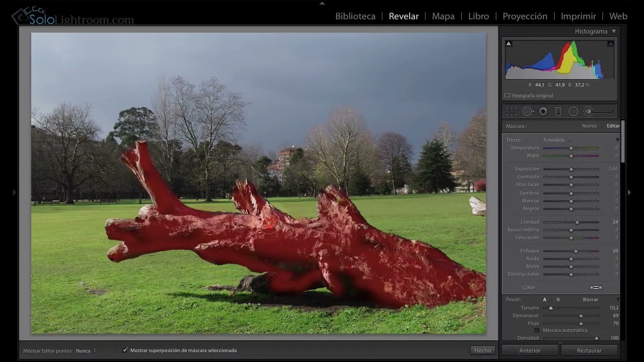This screenshot has height=362, width=644.
Task: Click the Anterior button
Action: 530,350
